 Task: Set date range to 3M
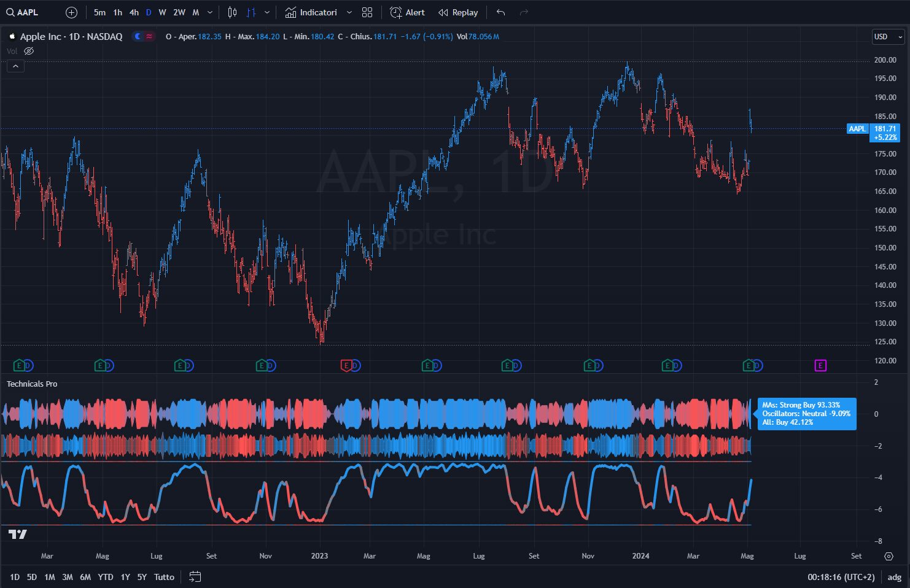(68, 577)
